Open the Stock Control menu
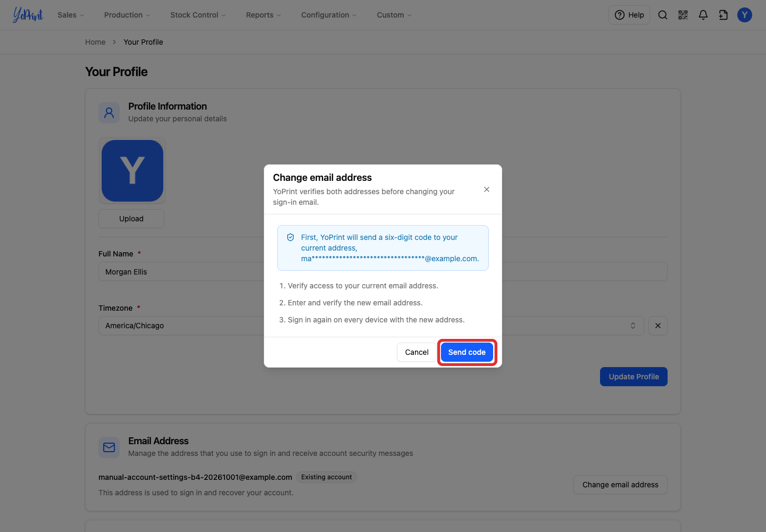Image resolution: width=766 pixels, height=532 pixels. (x=198, y=15)
